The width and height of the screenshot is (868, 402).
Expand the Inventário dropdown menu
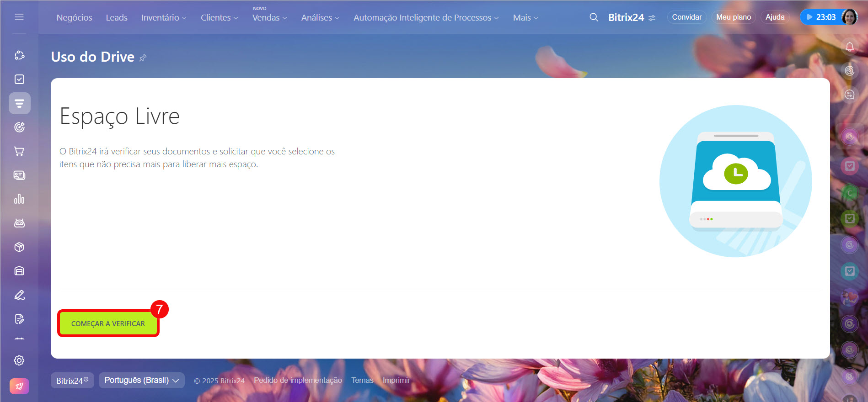163,18
